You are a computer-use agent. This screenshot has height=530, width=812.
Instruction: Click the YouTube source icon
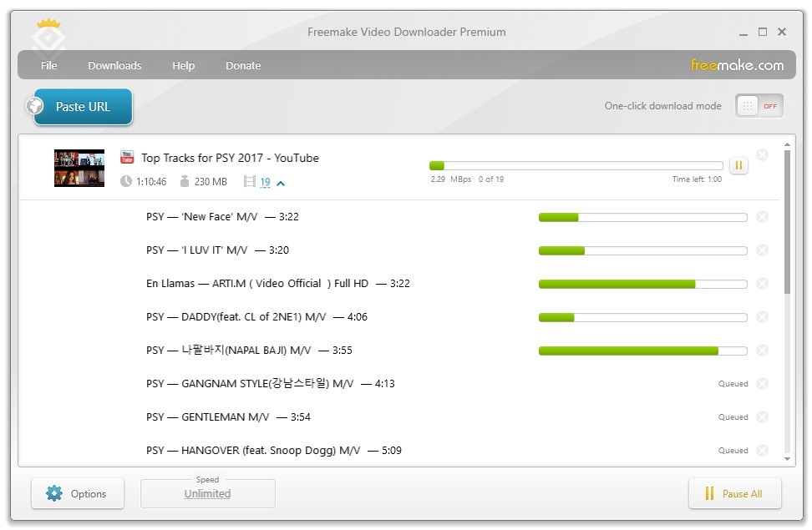[x=127, y=157]
